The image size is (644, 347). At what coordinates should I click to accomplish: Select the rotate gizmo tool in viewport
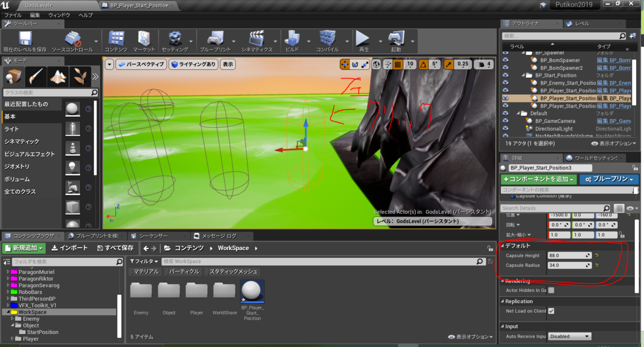point(355,64)
